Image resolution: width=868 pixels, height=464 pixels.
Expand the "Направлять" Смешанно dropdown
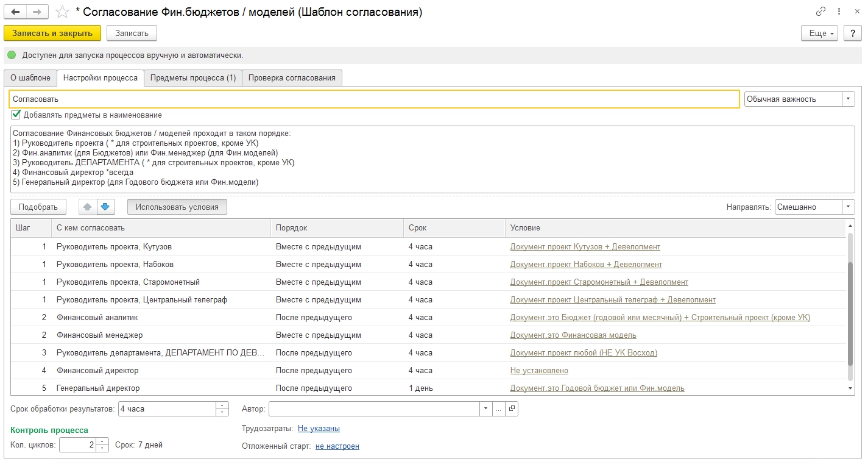coord(848,207)
